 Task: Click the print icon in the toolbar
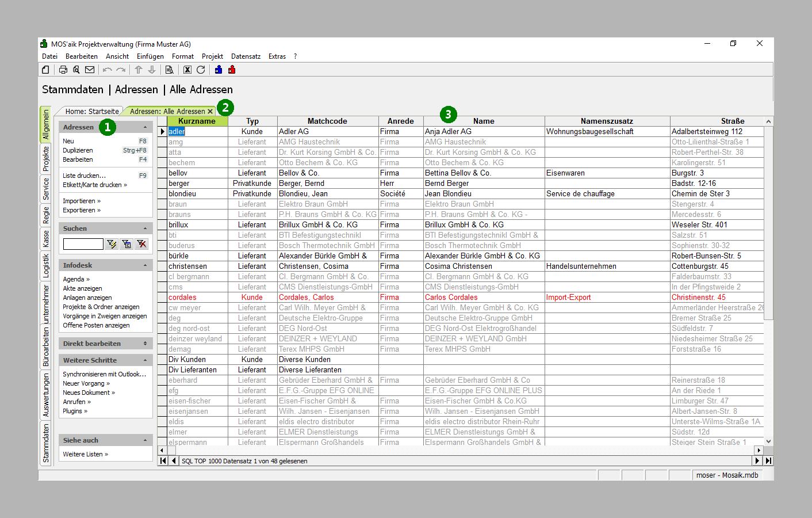[63, 70]
